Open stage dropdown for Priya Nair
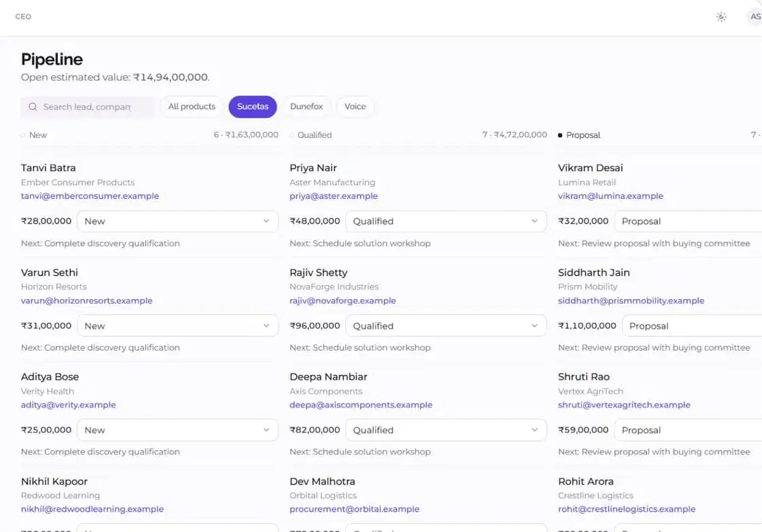This screenshot has width=762, height=532. click(446, 221)
